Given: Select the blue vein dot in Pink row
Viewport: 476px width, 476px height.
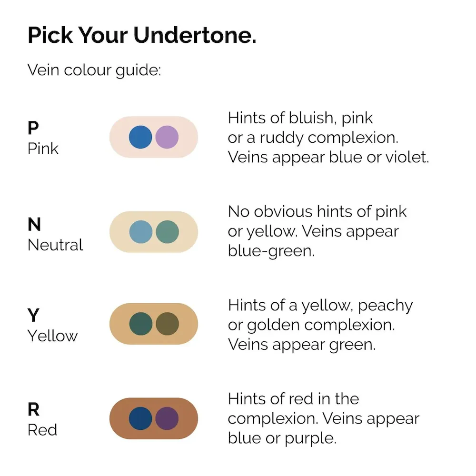Looking at the screenshot, I should click(x=140, y=137).
